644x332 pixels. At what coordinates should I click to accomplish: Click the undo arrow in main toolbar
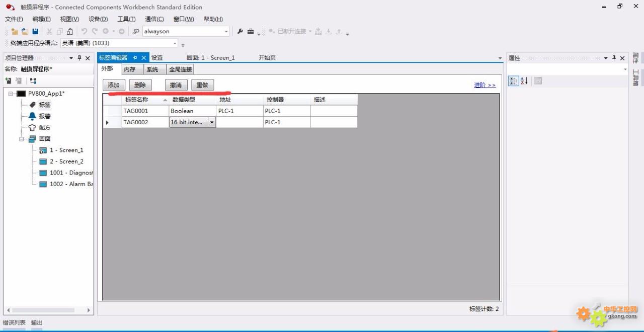[85, 31]
